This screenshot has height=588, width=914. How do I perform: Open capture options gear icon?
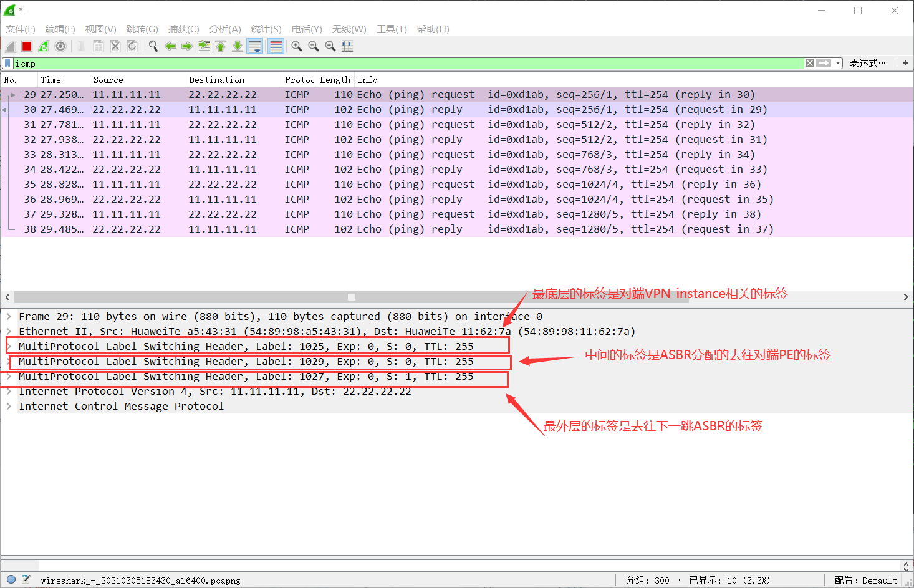[x=60, y=46]
